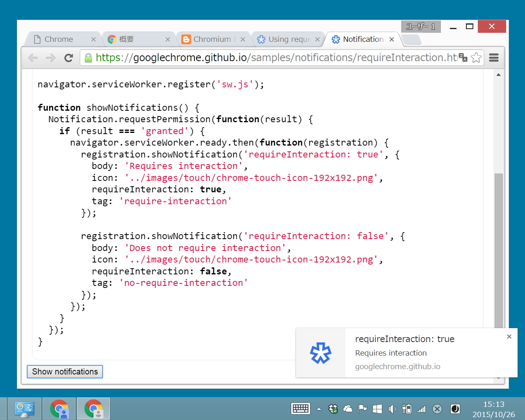
Task: Go back to the previous page
Action: point(33,58)
